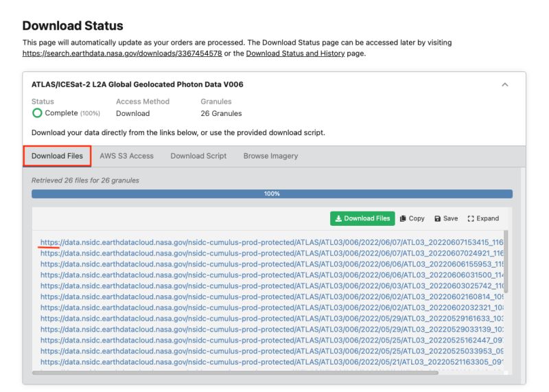Open the Download Script tab

(198, 156)
